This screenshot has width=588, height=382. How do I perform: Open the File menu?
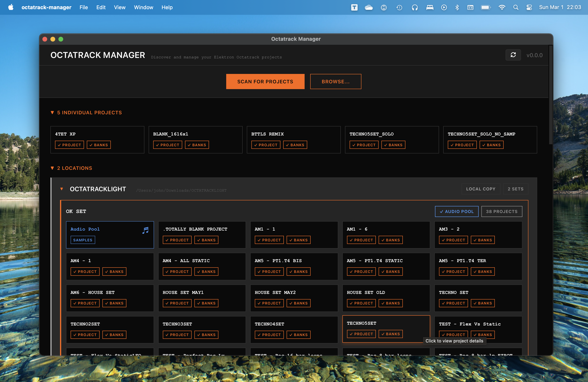(84, 7)
